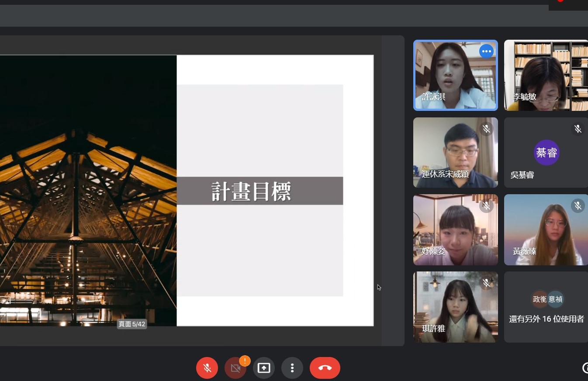Open the three-dot more options menu in bottom toolbar
This screenshot has height=381, width=588.
point(292,368)
